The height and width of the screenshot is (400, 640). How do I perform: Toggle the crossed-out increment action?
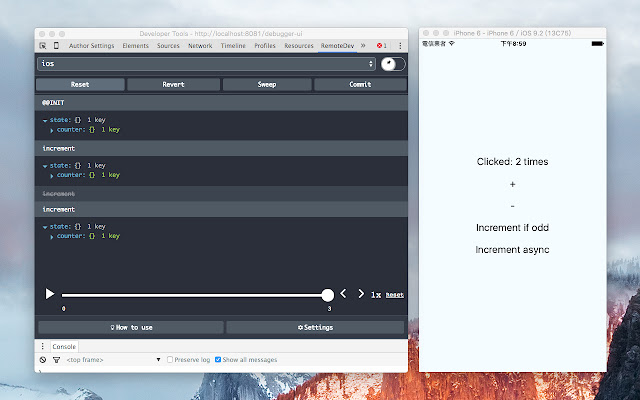pos(221,193)
